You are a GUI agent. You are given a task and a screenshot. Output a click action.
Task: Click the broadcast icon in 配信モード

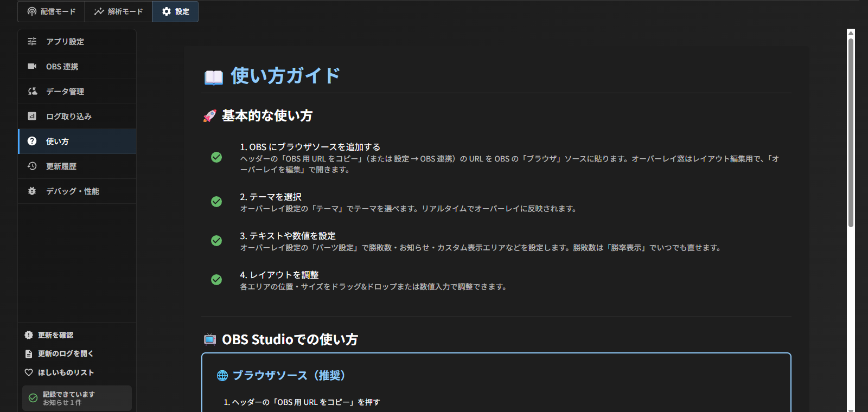(32, 11)
